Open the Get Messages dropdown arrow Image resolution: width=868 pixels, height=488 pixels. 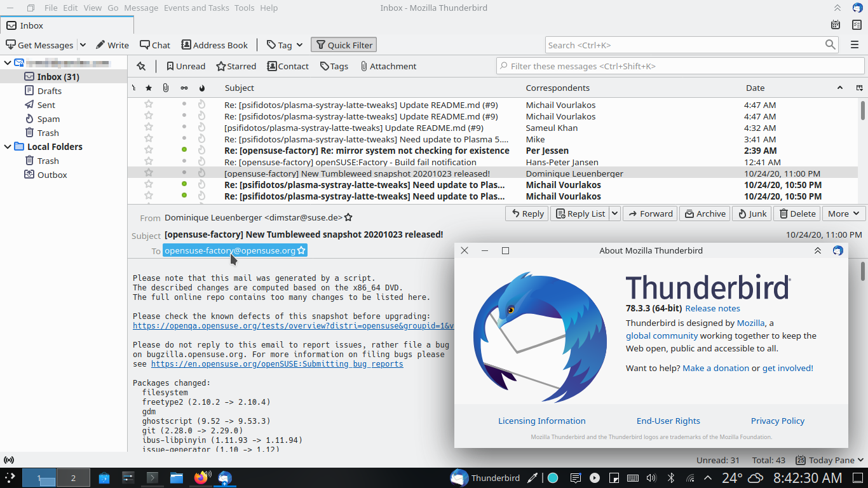pyautogui.click(x=83, y=45)
